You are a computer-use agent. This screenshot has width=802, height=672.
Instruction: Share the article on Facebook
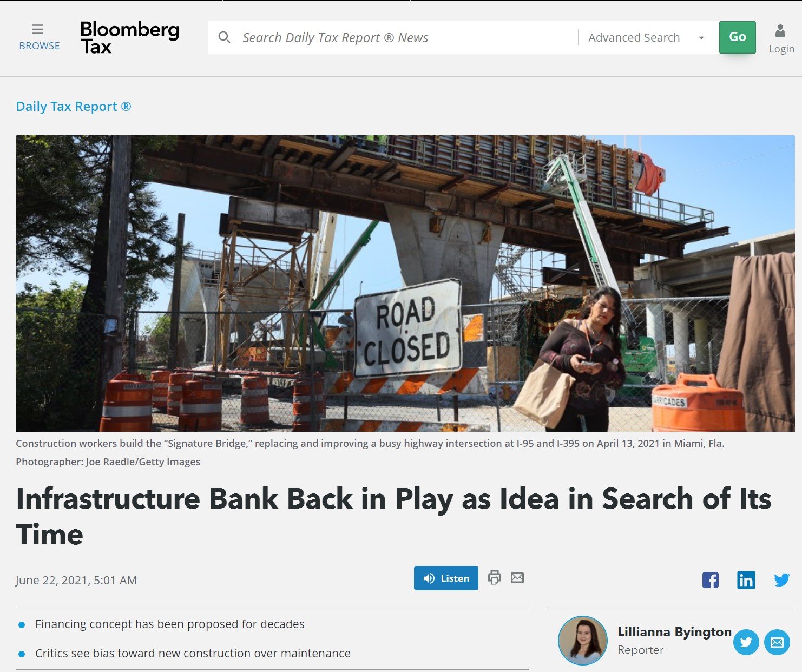(x=711, y=580)
